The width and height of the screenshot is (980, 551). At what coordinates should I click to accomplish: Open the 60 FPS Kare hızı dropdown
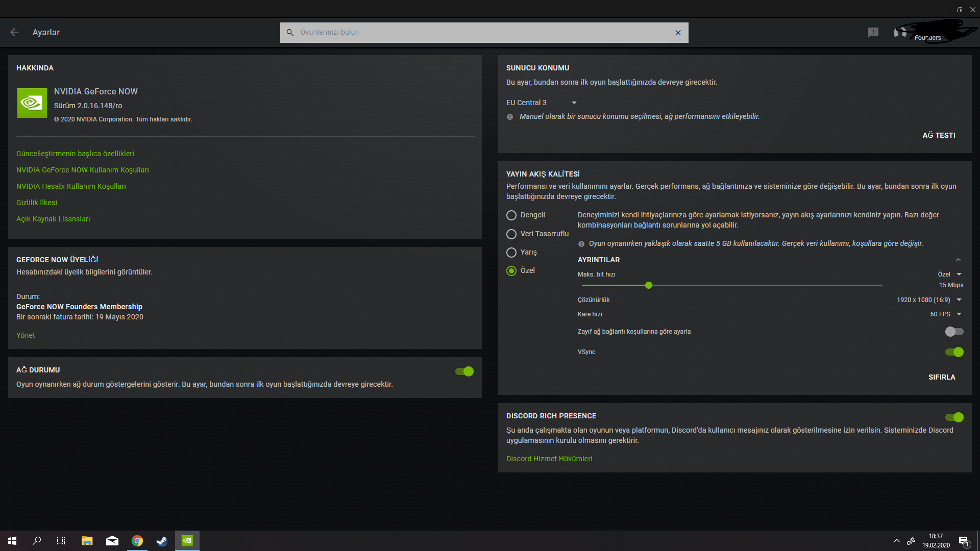945,314
